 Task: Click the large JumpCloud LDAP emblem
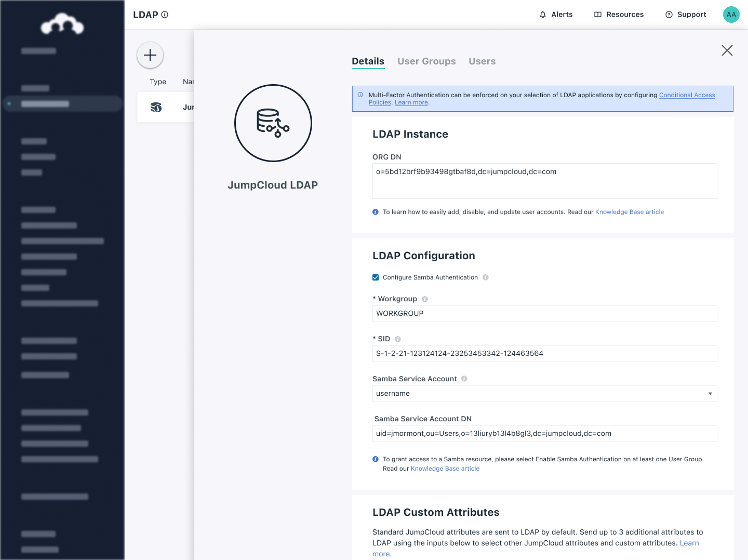coord(273,123)
